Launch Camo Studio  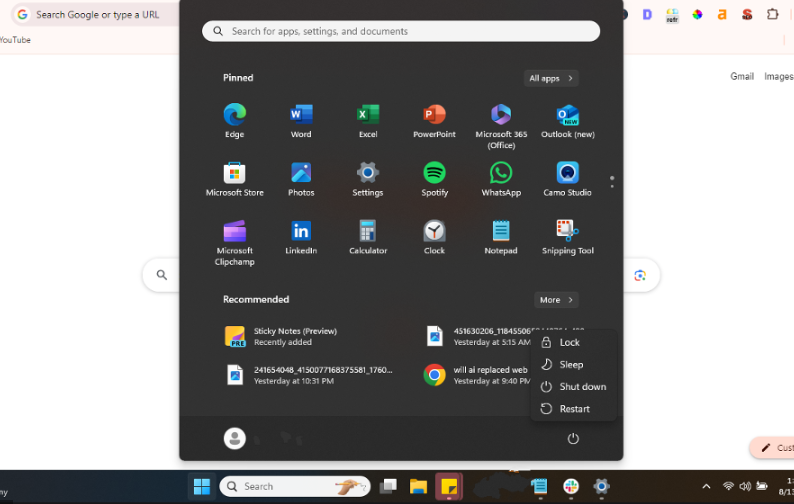click(567, 179)
